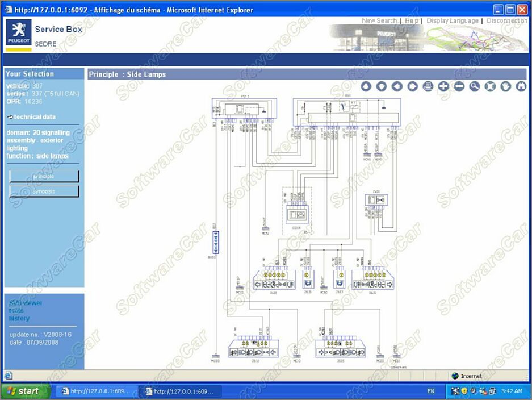
Task: Pan the diagram left with the left arrow
Action: pos(397,86)
